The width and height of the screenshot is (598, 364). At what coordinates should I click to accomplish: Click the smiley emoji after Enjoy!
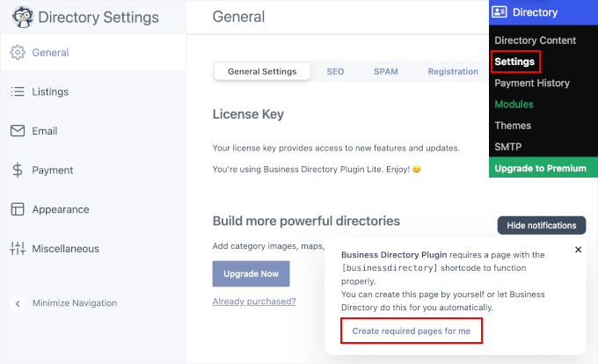pos(417,169)
